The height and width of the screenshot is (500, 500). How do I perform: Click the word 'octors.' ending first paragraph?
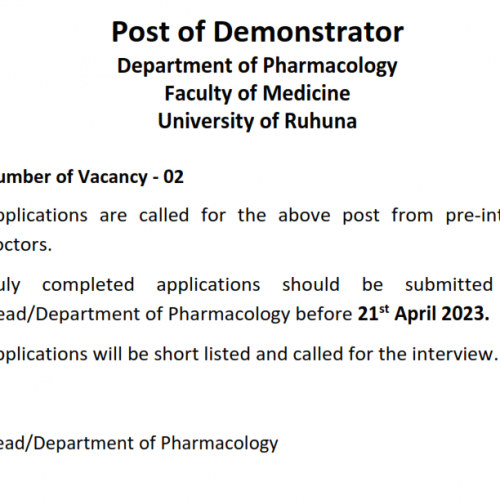[x=26, y=245]
